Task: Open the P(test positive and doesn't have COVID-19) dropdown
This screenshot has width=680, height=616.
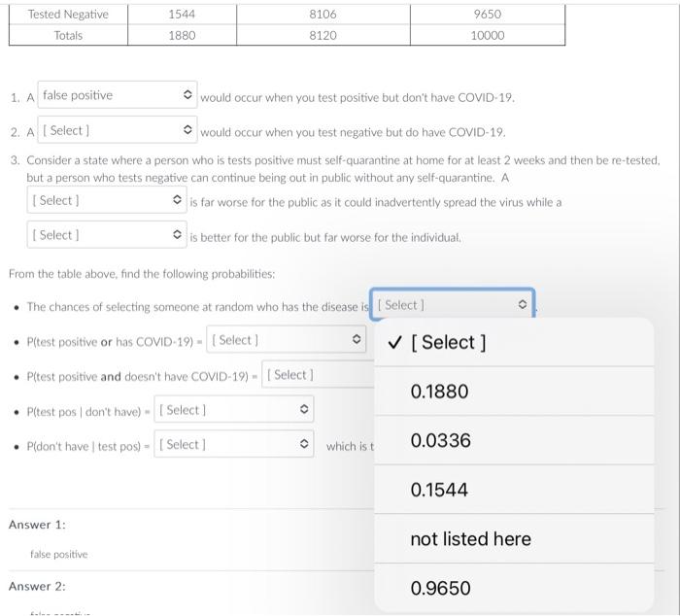Action: pos(319,374)
